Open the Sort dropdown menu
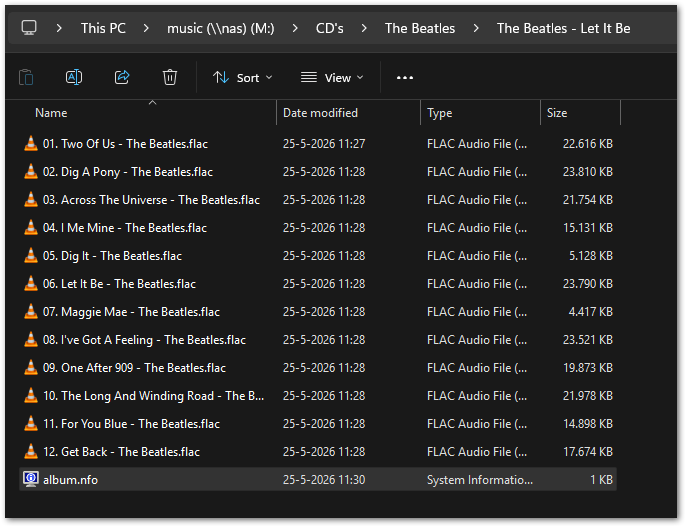Screen dimensions: 686x527 click(243, 78)
